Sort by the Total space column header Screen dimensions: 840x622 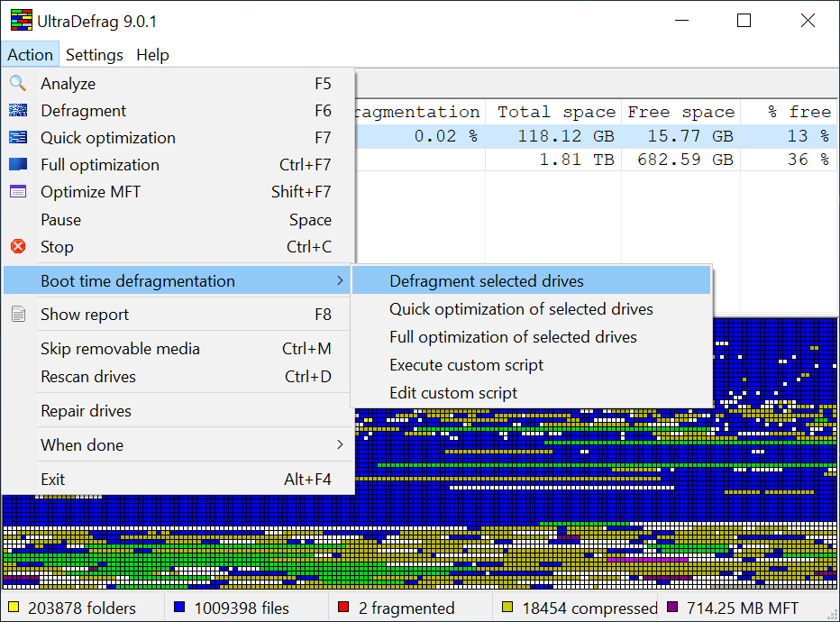click(556, 112)
